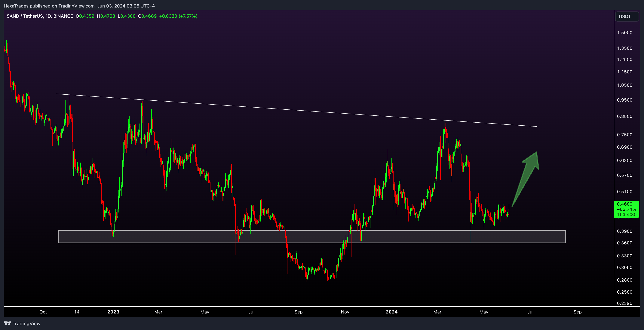Click the Oct label on time axis
Image resolution: width=644 pixels, height=330 pixels.
[43, 312]
